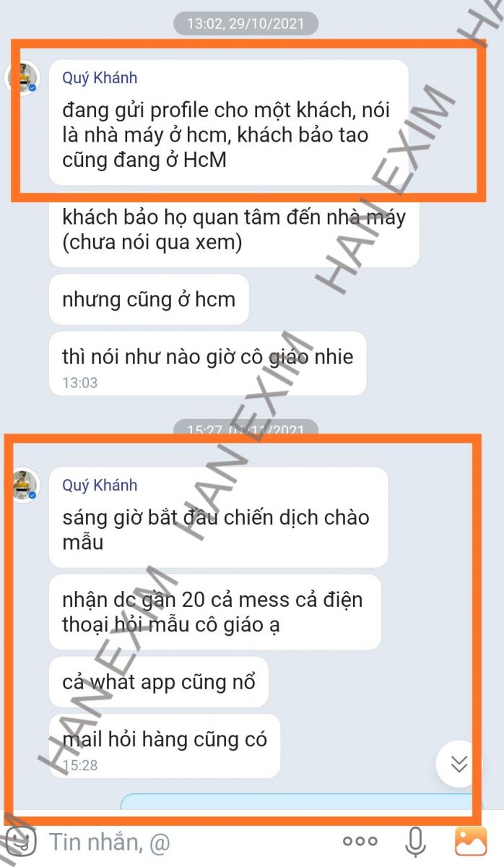Tap the 'Tin nhắn, @' input field
The width and height of the screenshot is (504, 867).
pyautogui.click(x=188, y=841)
